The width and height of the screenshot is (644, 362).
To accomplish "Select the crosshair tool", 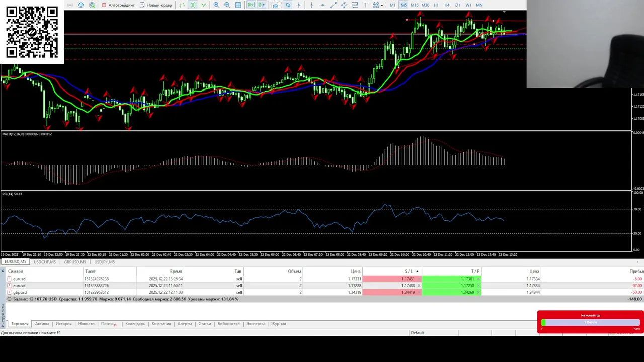I will (x=299, y=5).
